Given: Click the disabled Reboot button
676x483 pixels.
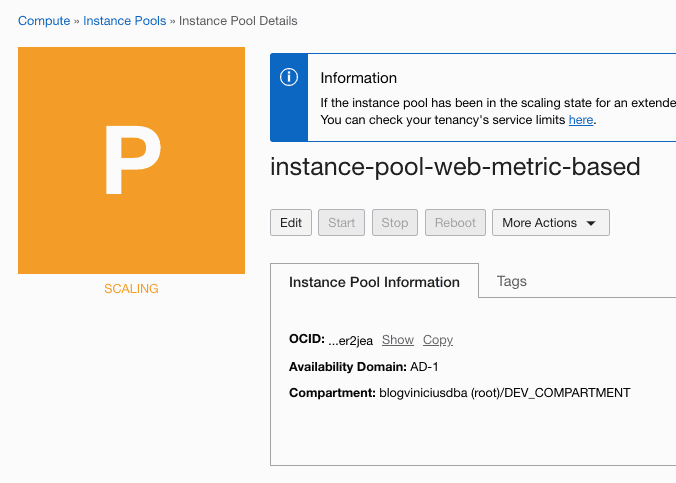Looking at the screenshot, I should tap(455, 223).
